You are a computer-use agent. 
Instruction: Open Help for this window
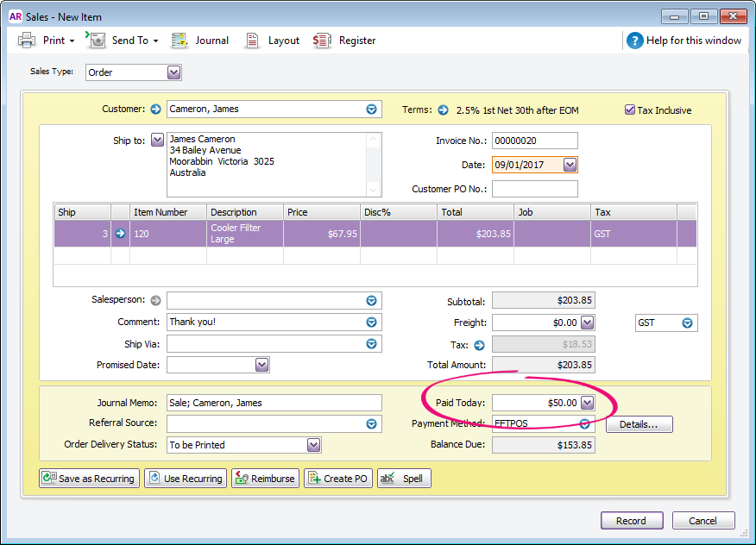(684, 41)
